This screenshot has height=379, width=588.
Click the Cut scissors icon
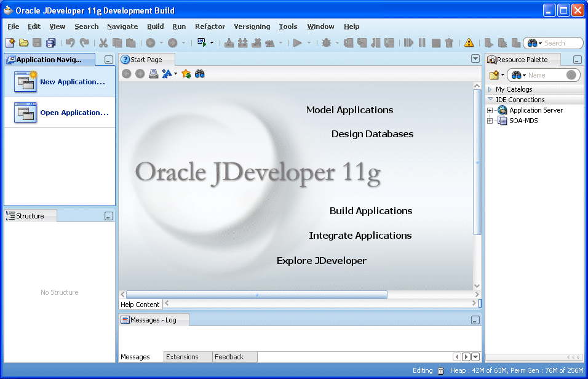(103, 43)
